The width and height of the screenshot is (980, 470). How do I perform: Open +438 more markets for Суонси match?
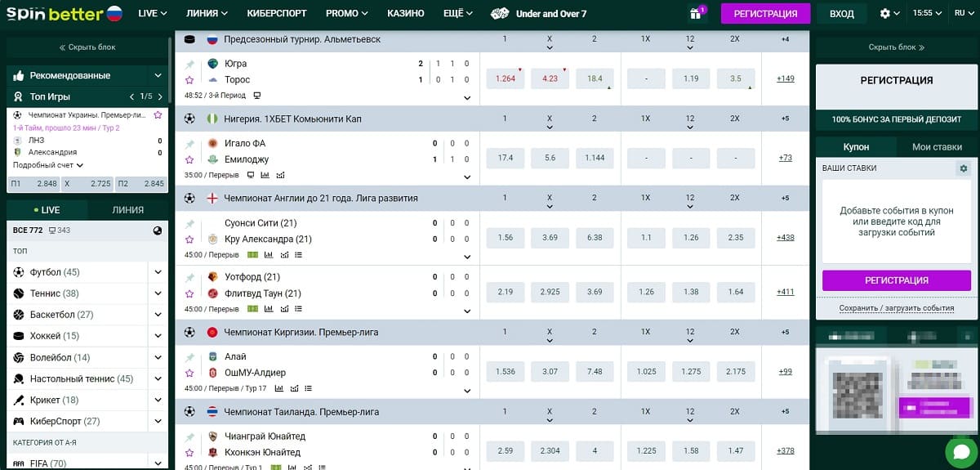coord(786,238)
